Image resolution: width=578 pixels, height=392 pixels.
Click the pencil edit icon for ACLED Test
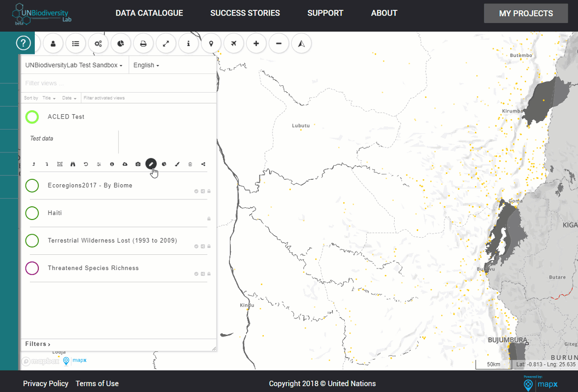(151, 164)
